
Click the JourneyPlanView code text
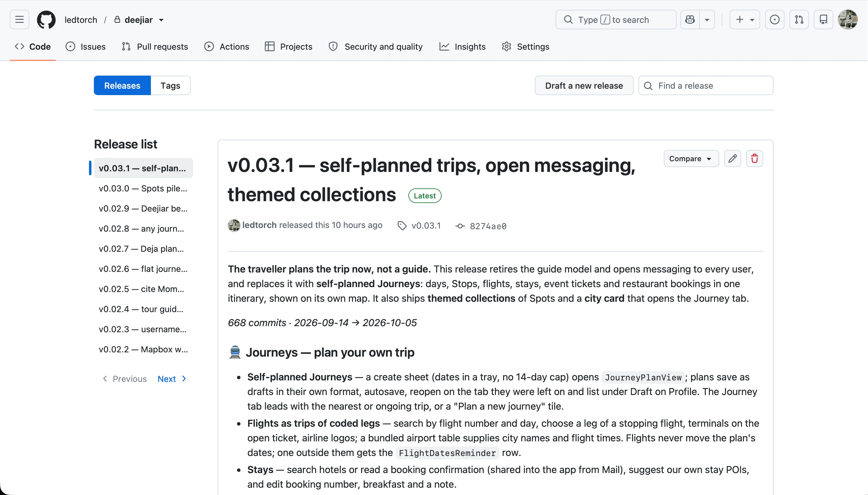pos(643,377)
